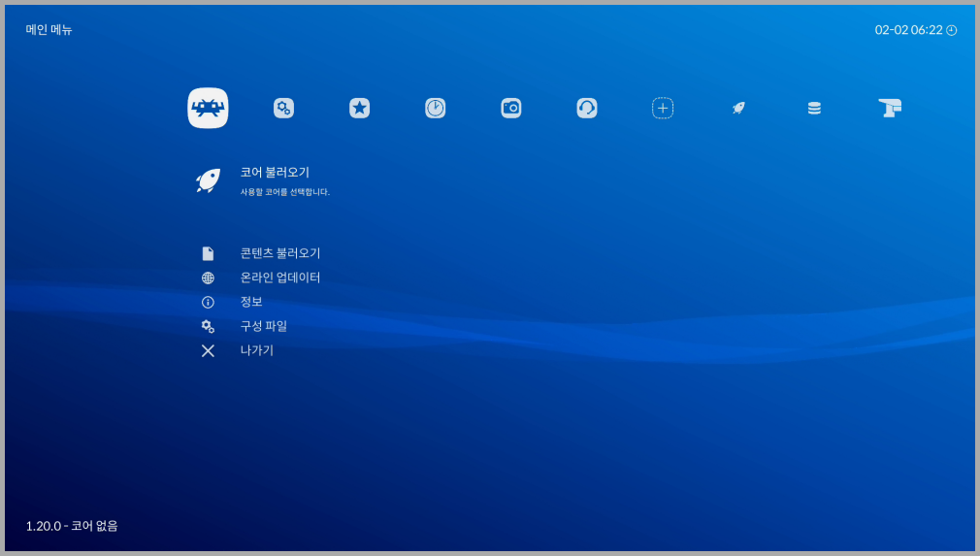Open the Import Content plus tab
The image size is (980, 556).
coord(663,108)
